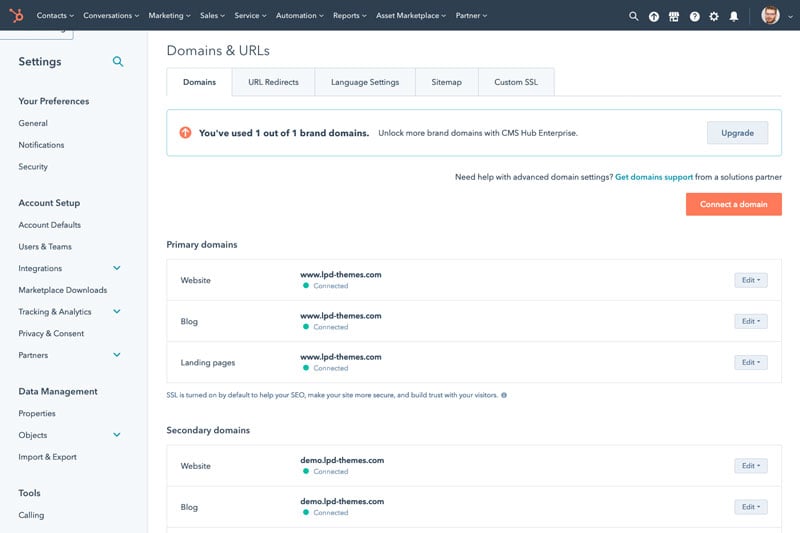The width and height of the screenshot is (800, 533).
Task: Expand the Partners sidebar chevron
Action: (x=117, y=355)
